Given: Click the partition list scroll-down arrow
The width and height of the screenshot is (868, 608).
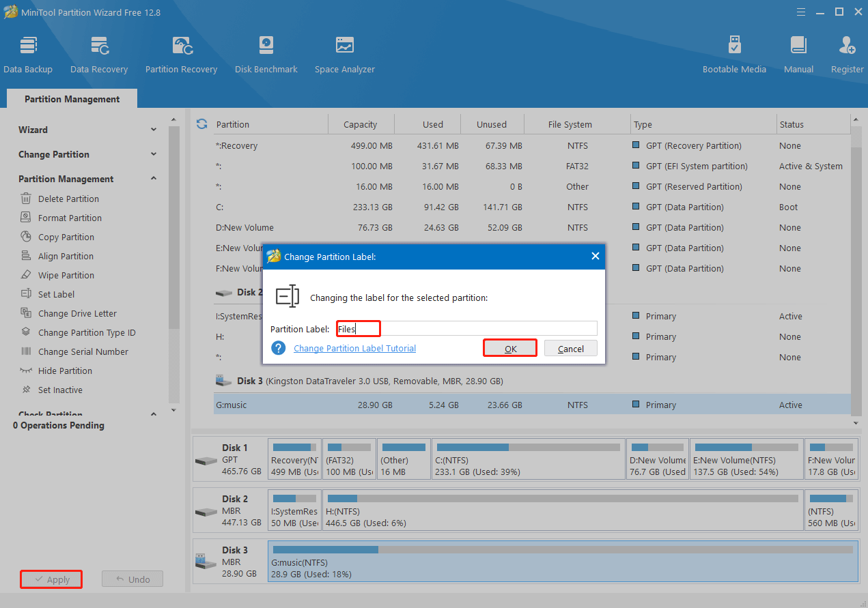Looking at the screenshot, I should point(856,423).
